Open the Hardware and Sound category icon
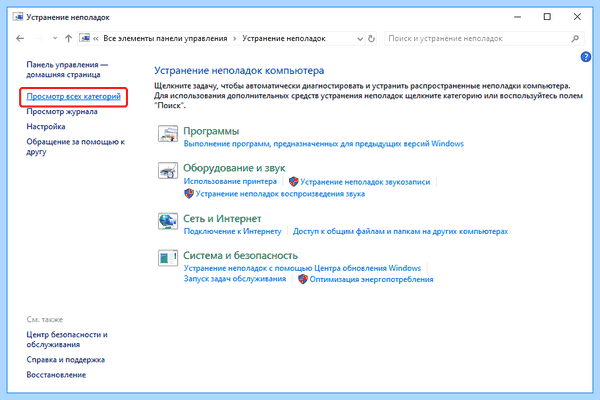The width and height of the screenshot is (600, 400). [168, 170]
